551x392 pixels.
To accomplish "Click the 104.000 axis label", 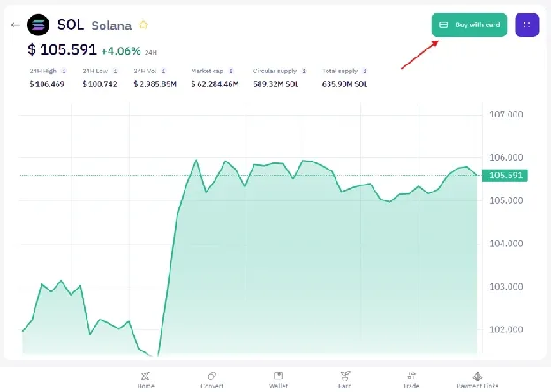I will pos(506,244).
